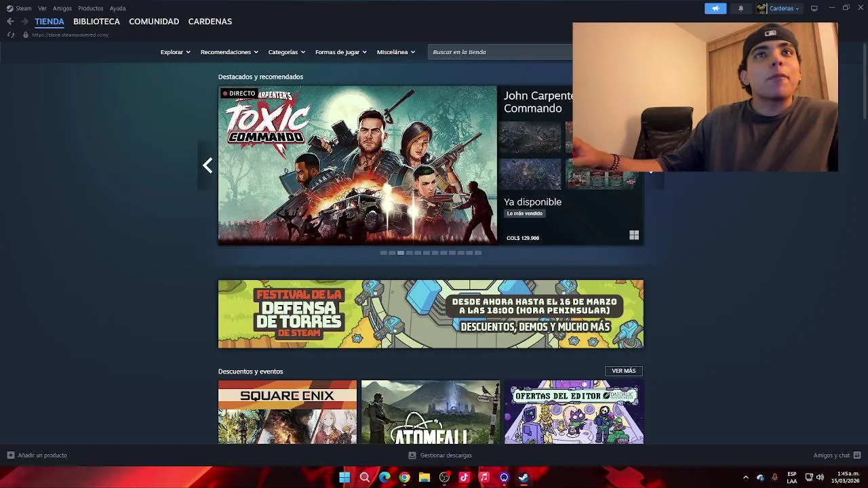The height and width of the screenshot is (488, 868).
Task: Open the Music app in taskbar
Action: coord(484,477)
